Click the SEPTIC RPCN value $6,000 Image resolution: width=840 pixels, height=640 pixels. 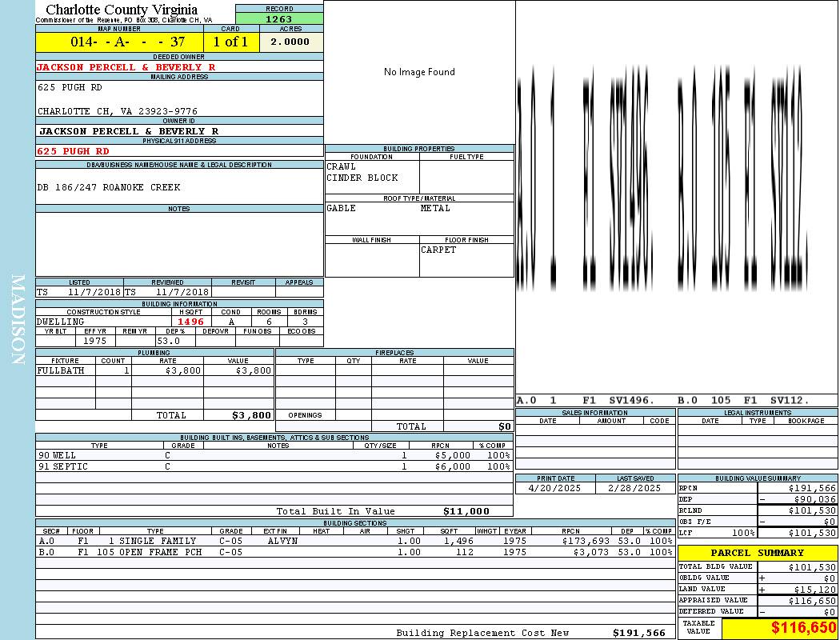tap(453, 467)
